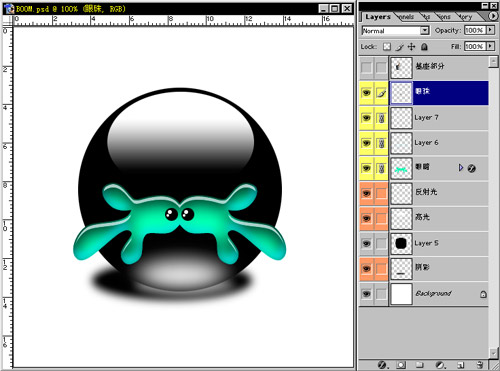Click the lock icon on the Background layer
The width and height of the screenshot is (500, 371).
(483, 294)
